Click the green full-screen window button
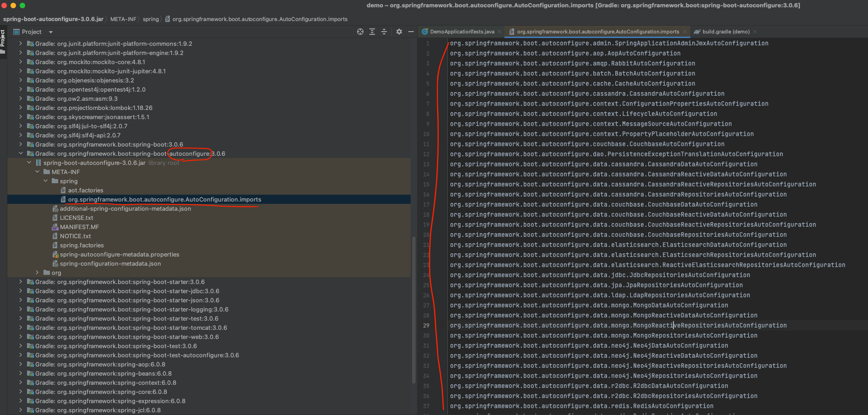Image resolution: width=868 pixels, height=415 pixels. (x=22, y=5)
